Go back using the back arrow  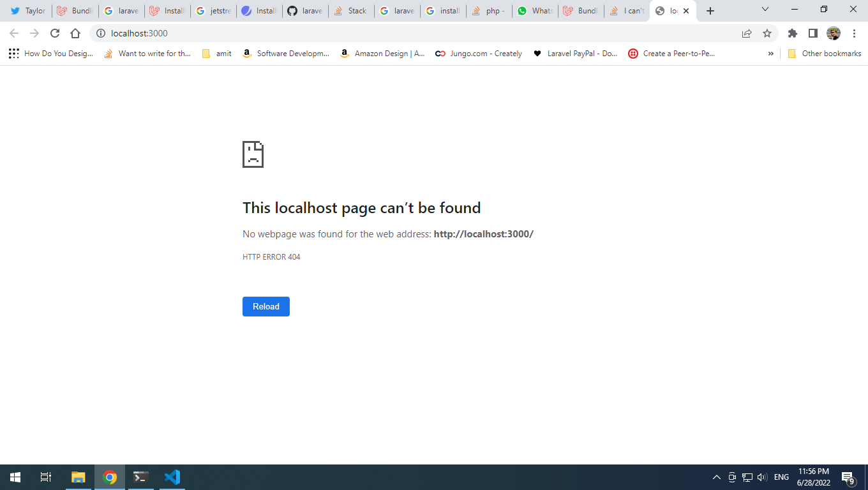[14, 33]
